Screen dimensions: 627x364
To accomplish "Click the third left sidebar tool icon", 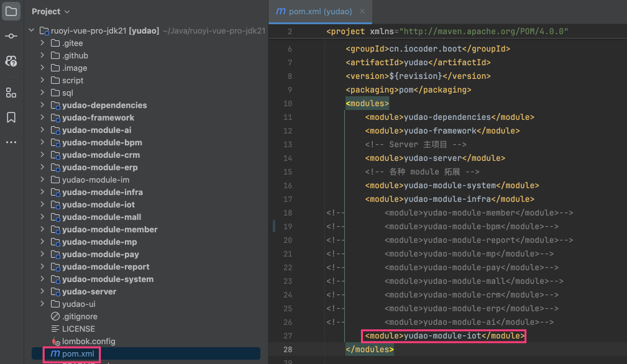I will 11,61.
